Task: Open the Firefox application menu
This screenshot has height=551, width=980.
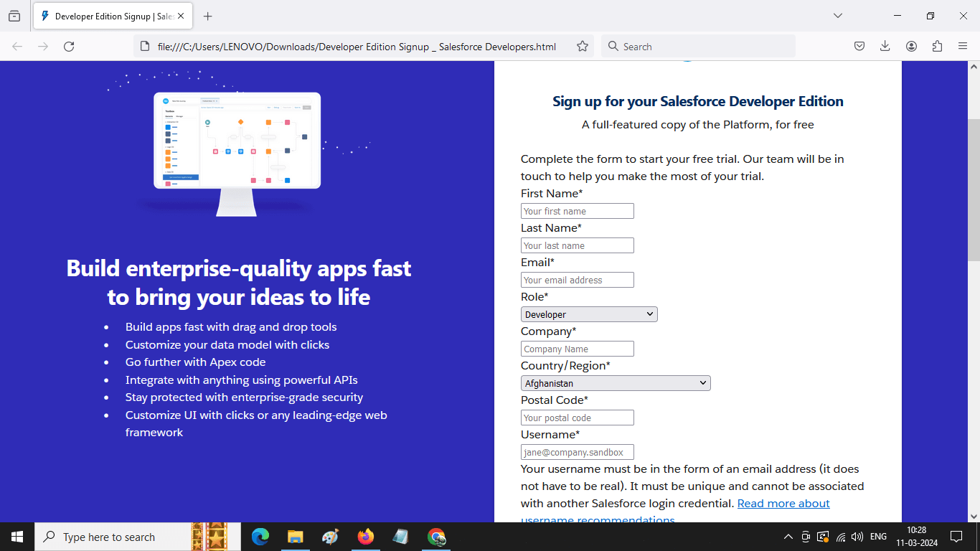Action: (963, 46)
